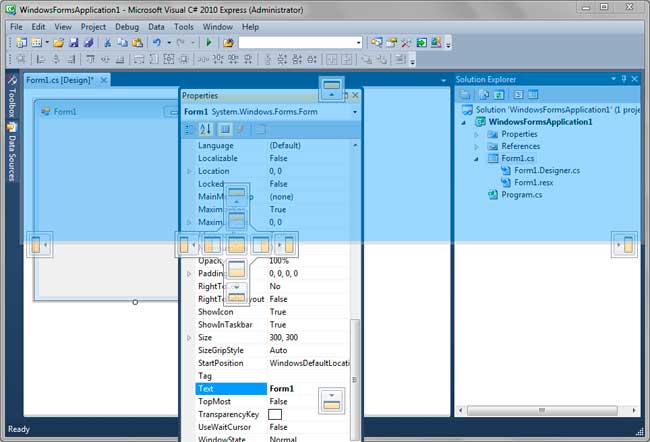
Task: Expand the References node in Solution Explorer
Action: coord(478,146)
